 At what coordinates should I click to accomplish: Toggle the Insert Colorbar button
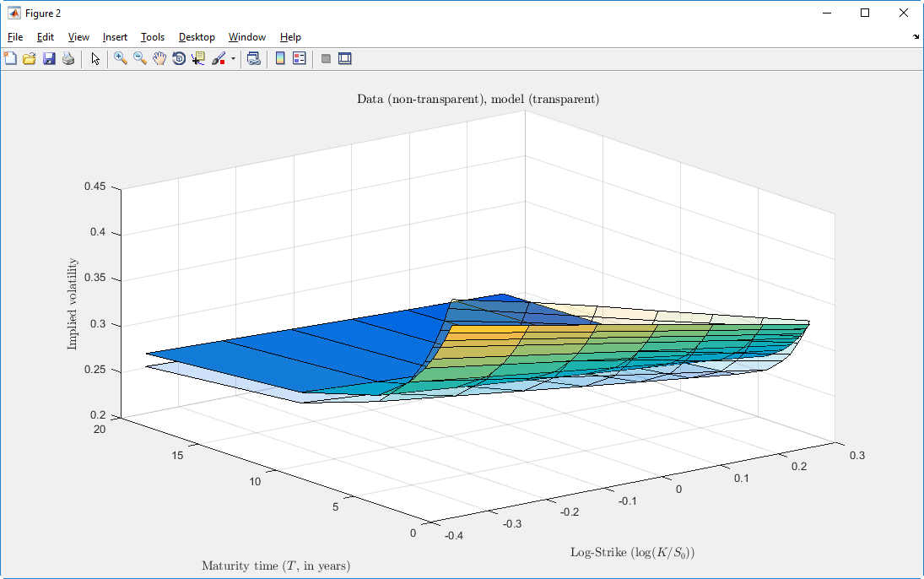pyautogui.click(x=280, y=59)
